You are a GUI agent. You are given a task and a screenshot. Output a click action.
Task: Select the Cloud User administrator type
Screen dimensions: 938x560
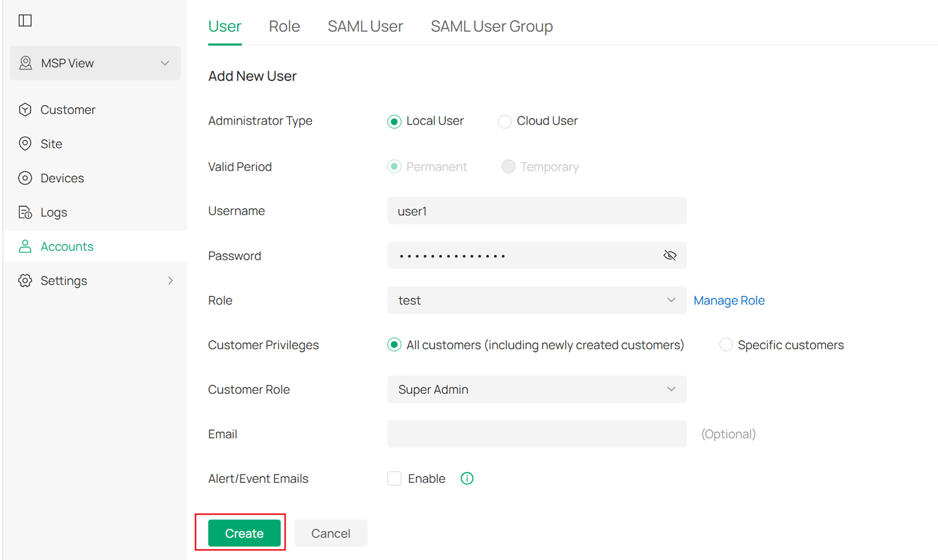[505, 121]
